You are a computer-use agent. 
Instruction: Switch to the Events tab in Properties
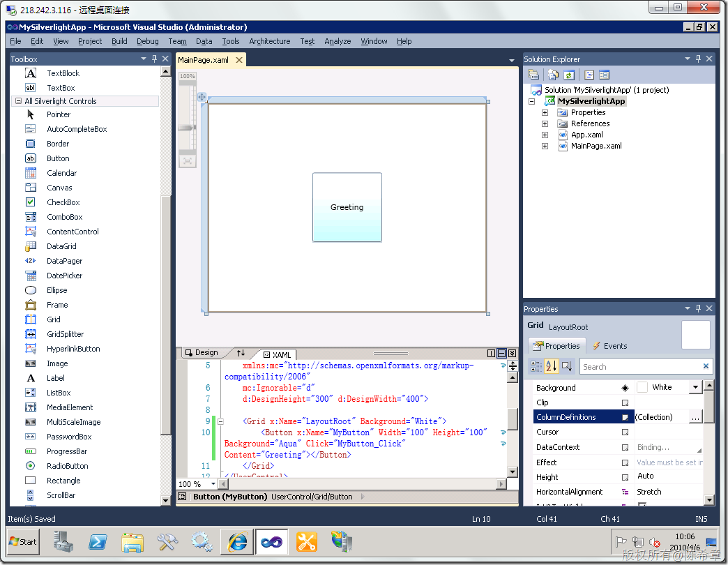click(x=610, y=346)
